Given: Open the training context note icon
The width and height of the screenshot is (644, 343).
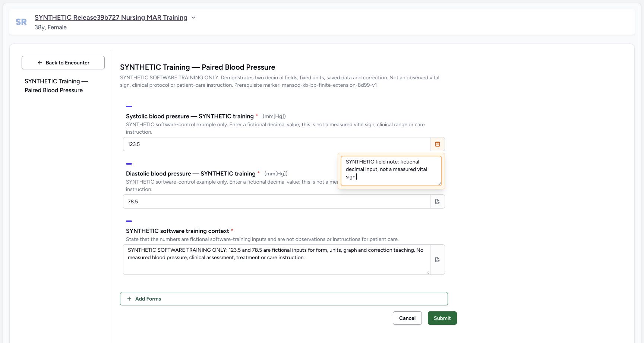Looking at the screenshot, I should pos(438,260).
